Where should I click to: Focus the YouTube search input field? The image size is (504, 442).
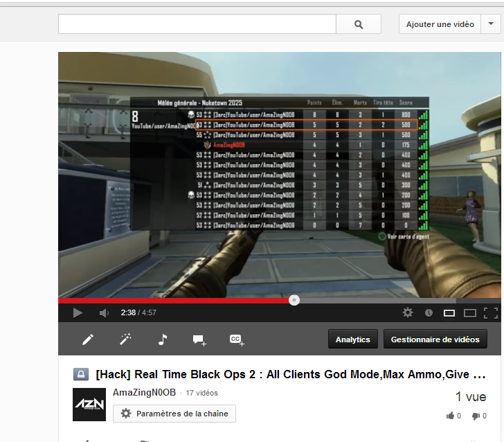click(x=197, y=24)
